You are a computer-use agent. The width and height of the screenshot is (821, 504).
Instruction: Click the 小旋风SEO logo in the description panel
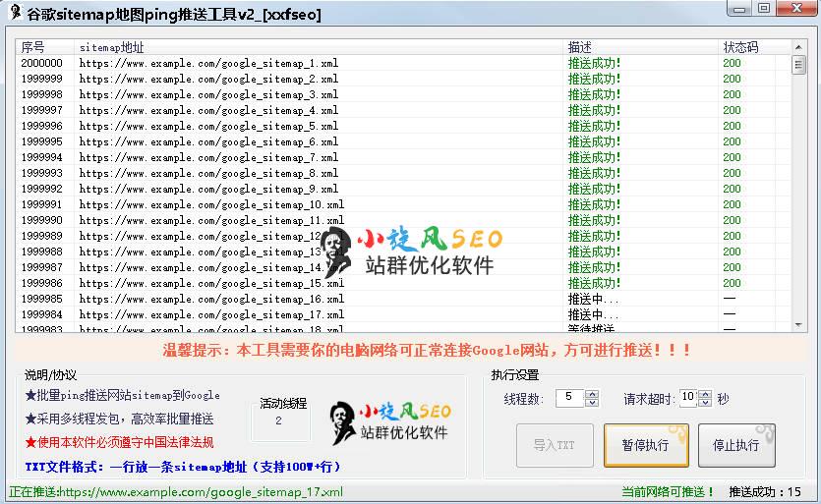coord(390,422)
